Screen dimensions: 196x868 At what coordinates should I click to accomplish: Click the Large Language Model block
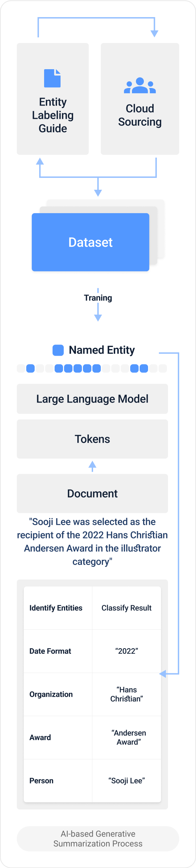tap(92, 399)
